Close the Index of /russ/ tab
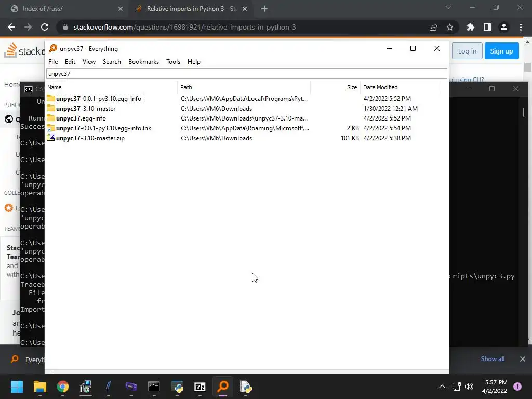 121,9
